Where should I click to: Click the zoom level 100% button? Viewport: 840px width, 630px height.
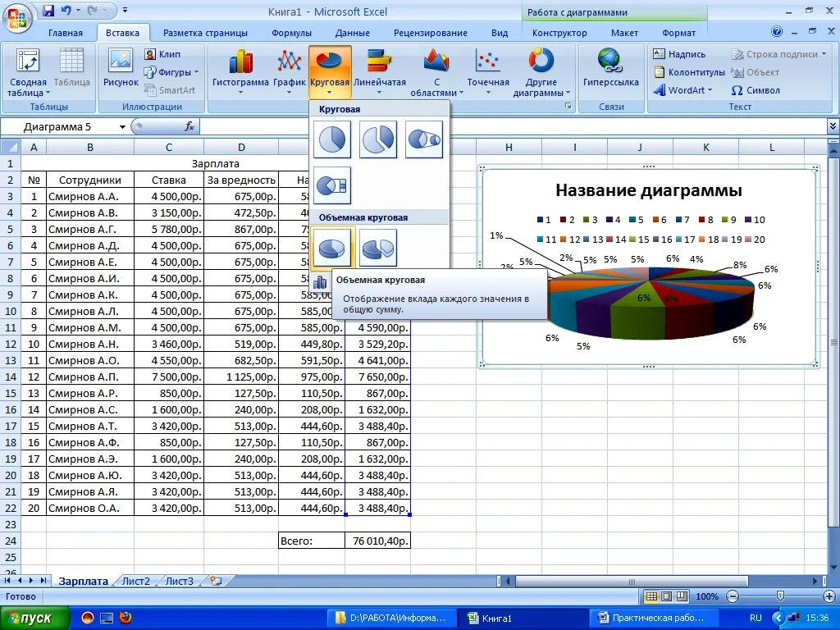click(706, 596)
